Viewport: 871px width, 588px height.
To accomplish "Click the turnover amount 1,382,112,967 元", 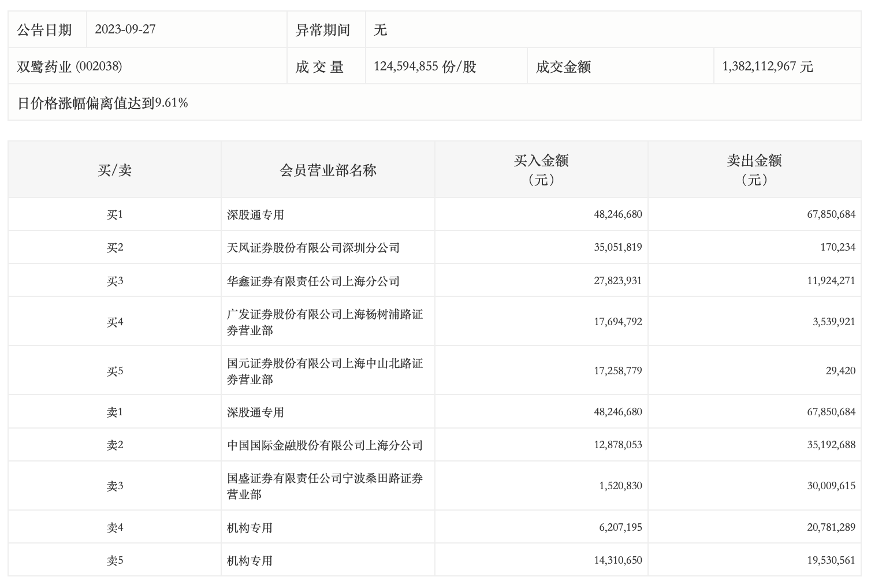I will click(767, 66).
